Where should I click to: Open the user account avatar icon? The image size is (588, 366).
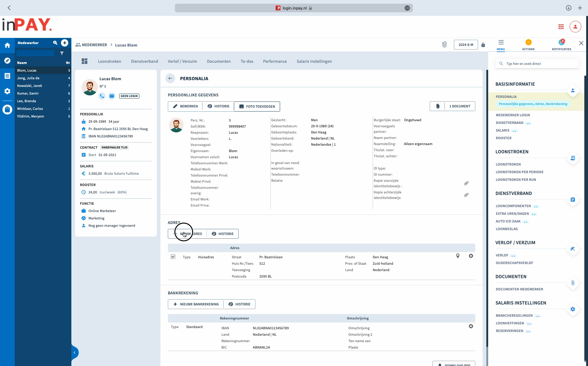tap(575, 27)
